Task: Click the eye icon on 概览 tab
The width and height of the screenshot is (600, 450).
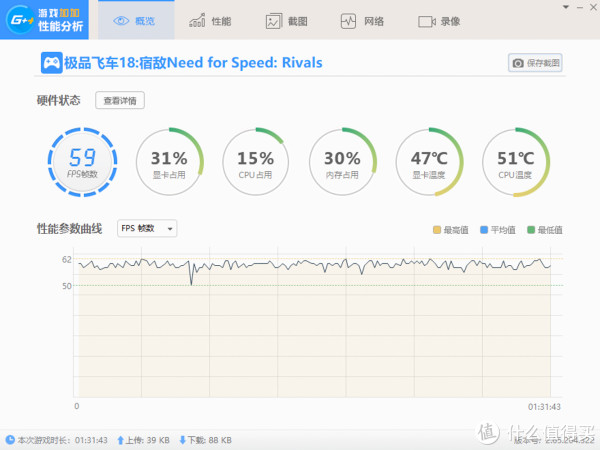Action: click(x=121, y=21)
